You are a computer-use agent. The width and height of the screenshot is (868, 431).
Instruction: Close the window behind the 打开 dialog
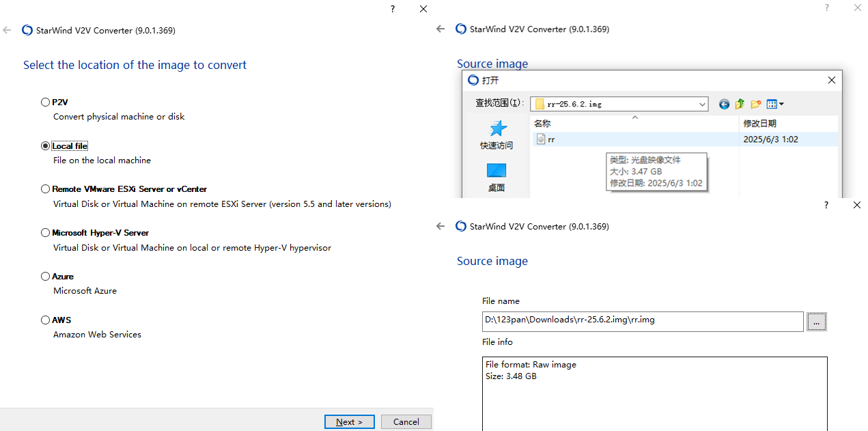tap(858, 8)
